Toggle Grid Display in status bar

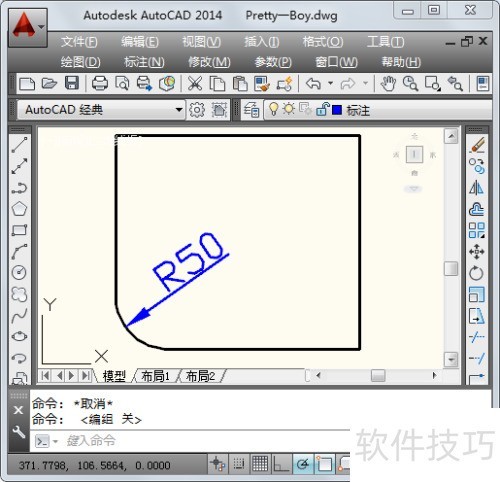[260, 464]
